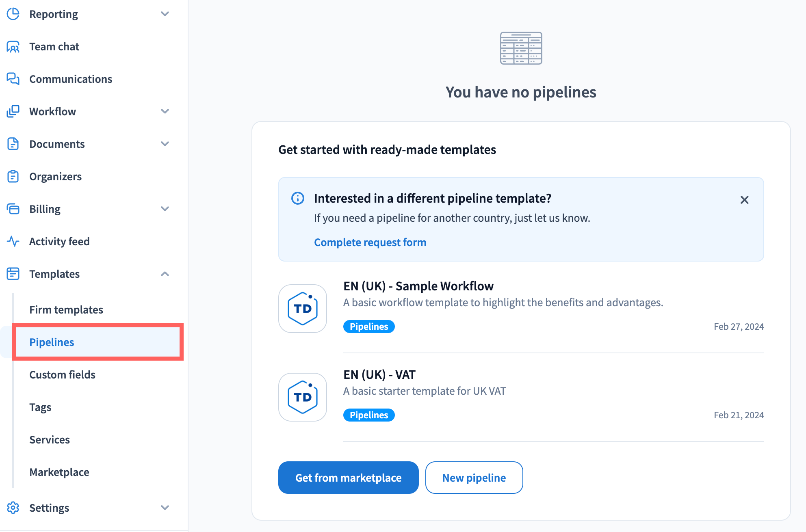This screenshot has height=532, width=806.
Task: Click the EN (UK) - VAT TD logo thumbnail
Action: click(x=303, y=397)
